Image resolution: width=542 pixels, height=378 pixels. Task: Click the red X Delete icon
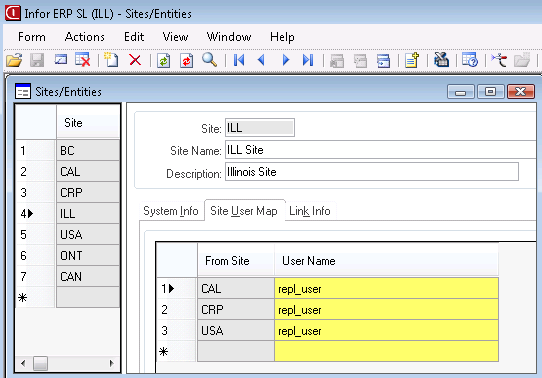[135, 60]
